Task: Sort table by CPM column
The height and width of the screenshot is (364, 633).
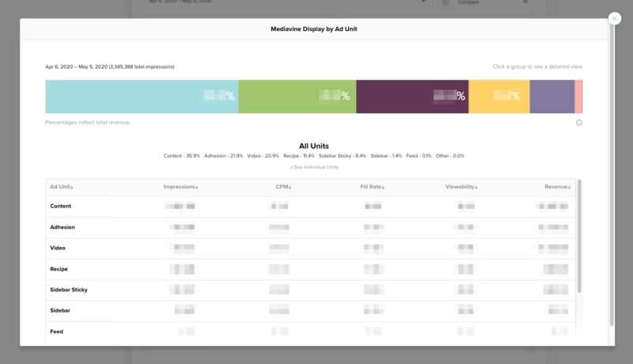Action: click(x=283, y=187)
